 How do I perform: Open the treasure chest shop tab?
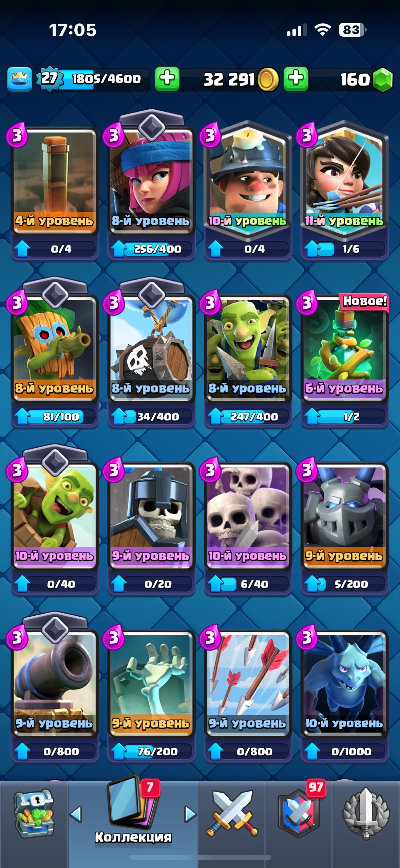(x=34, y=814)
